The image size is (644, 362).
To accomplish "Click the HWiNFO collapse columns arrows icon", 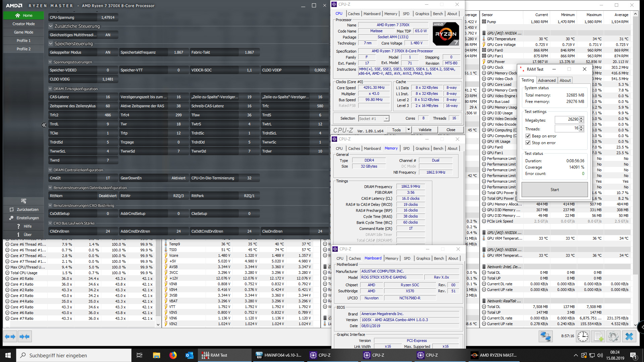I will tap(24, 336).
